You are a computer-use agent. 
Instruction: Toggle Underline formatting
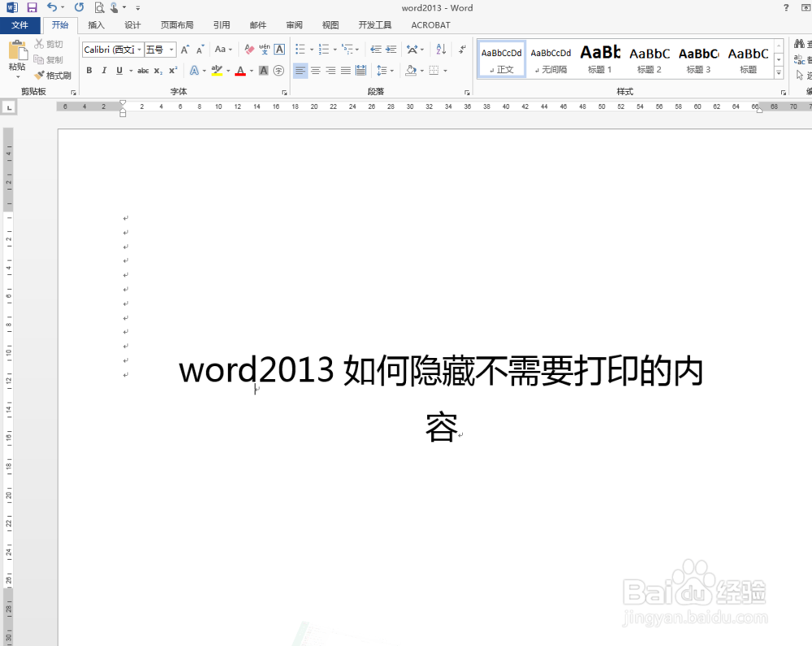[x=119, y=71]
